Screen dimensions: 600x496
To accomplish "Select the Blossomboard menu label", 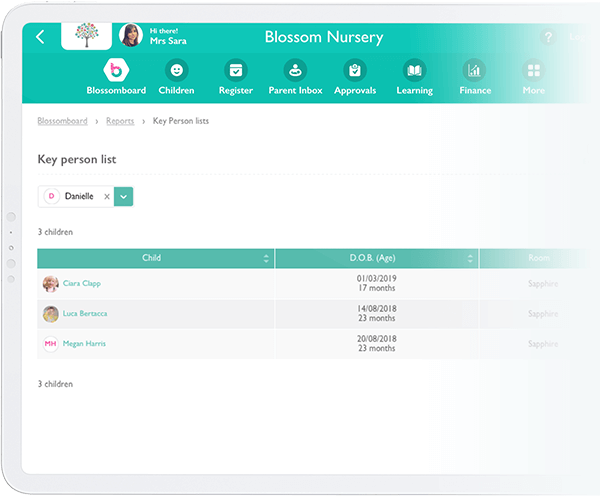I will 116,90.
